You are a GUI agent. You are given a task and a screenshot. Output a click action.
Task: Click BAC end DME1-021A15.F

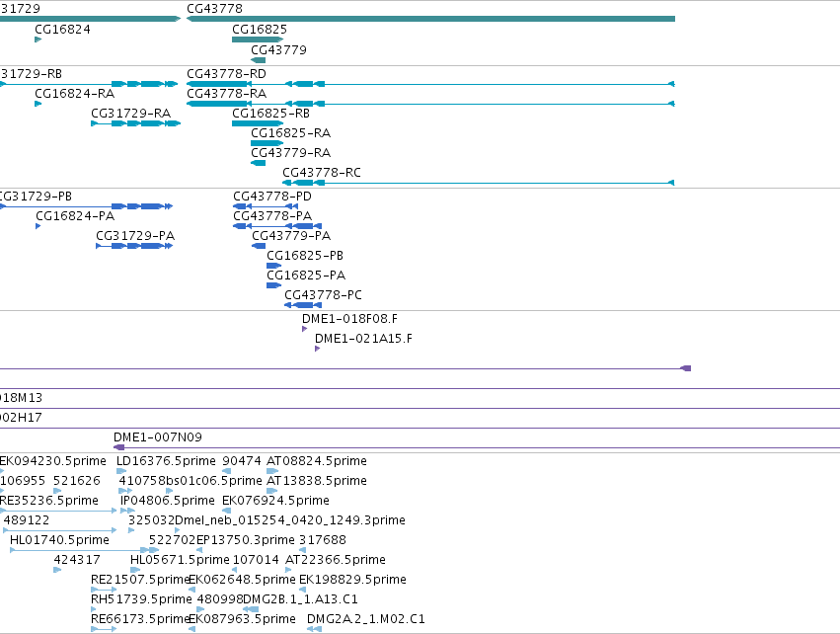(x=363, y=338)
